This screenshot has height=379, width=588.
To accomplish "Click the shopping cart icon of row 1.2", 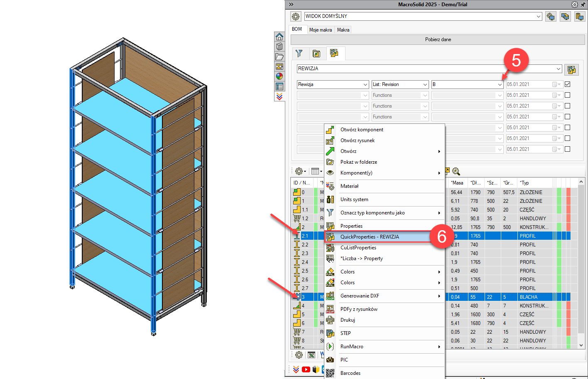I will point(297,218).
